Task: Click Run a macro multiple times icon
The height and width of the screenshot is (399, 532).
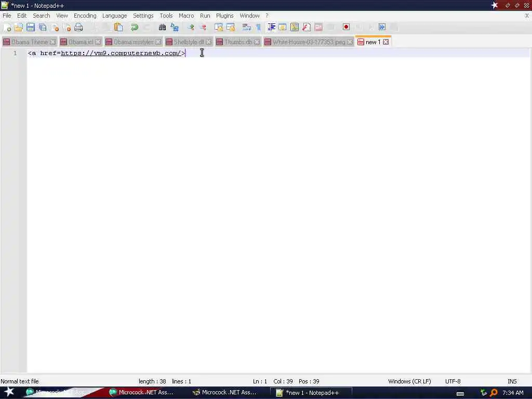Action: pos(382,27)
